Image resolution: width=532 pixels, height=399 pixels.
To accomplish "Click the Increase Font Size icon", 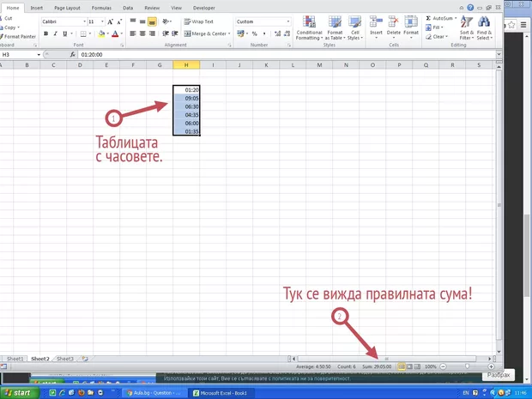I will (110, 21).
